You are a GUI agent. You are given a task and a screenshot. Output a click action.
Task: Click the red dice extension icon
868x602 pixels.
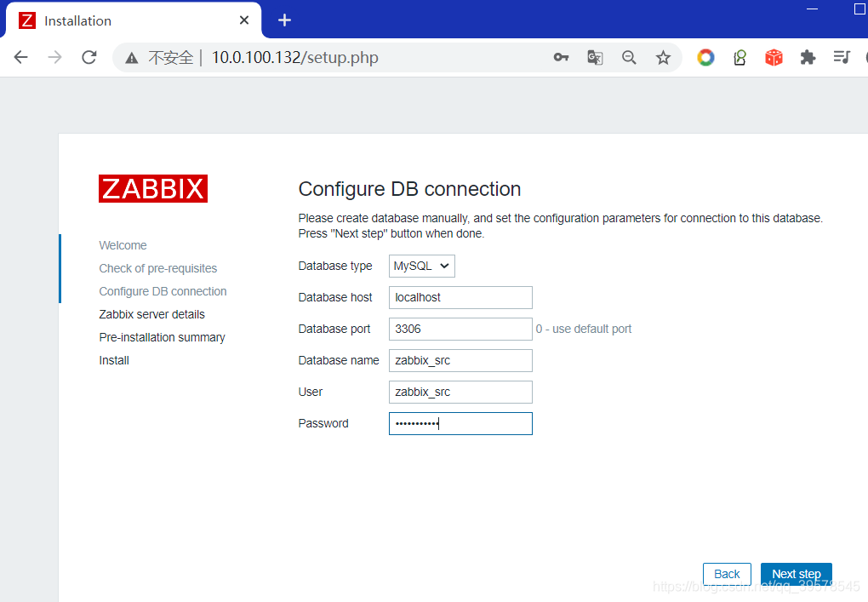tap(774, 57)
